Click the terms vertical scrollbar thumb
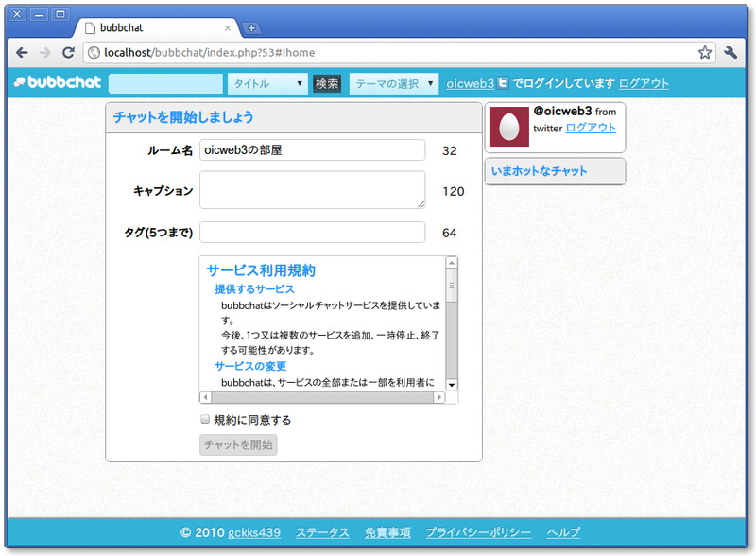 pyautogui.click(x=452, y=286)
